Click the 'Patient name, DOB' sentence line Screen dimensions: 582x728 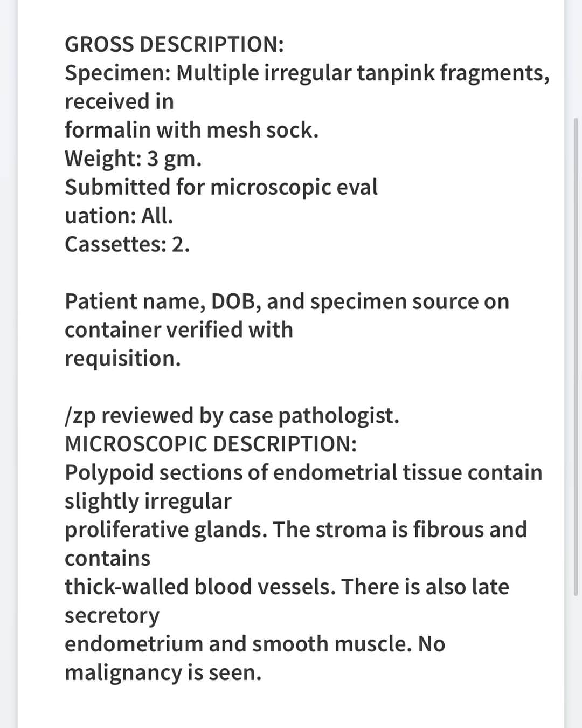pyautogui.click(x=287, y=302)
